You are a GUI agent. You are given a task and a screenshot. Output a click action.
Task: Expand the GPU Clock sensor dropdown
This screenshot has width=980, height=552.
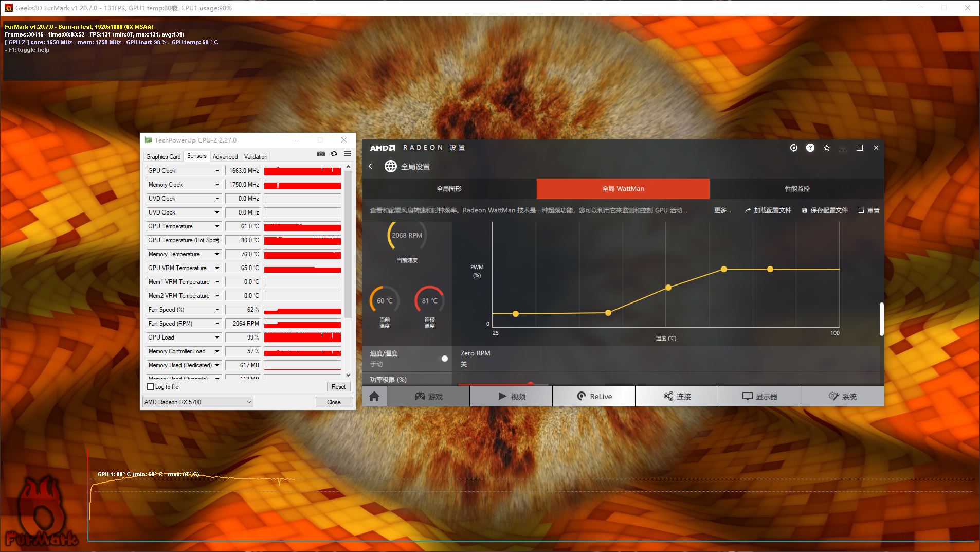(217, 171)
